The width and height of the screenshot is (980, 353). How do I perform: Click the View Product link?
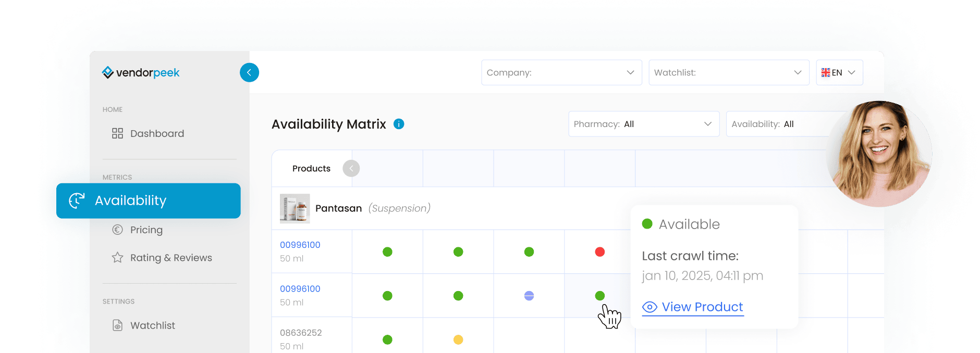(x=702, y=307)
